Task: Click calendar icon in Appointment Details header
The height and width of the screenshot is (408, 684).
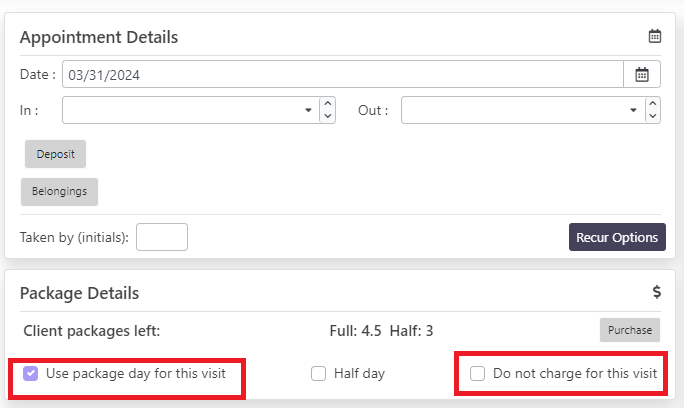Action: coord(655,37)
